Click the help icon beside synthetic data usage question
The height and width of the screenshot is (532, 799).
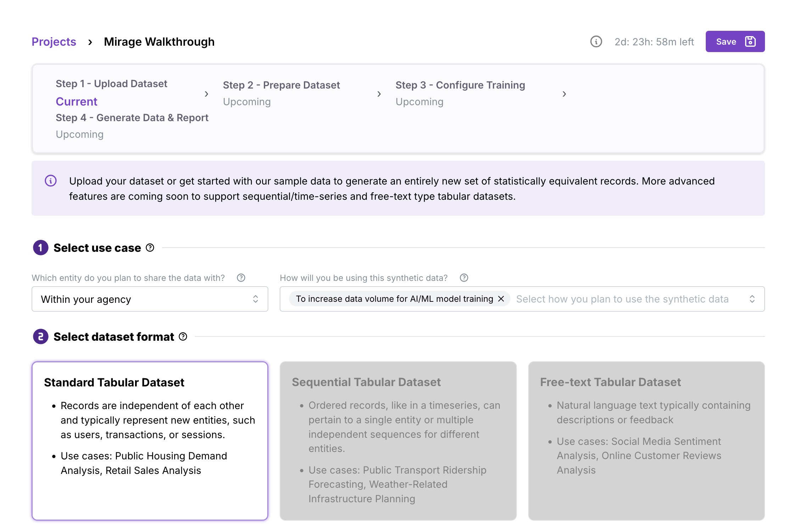[x=464, y=278]
